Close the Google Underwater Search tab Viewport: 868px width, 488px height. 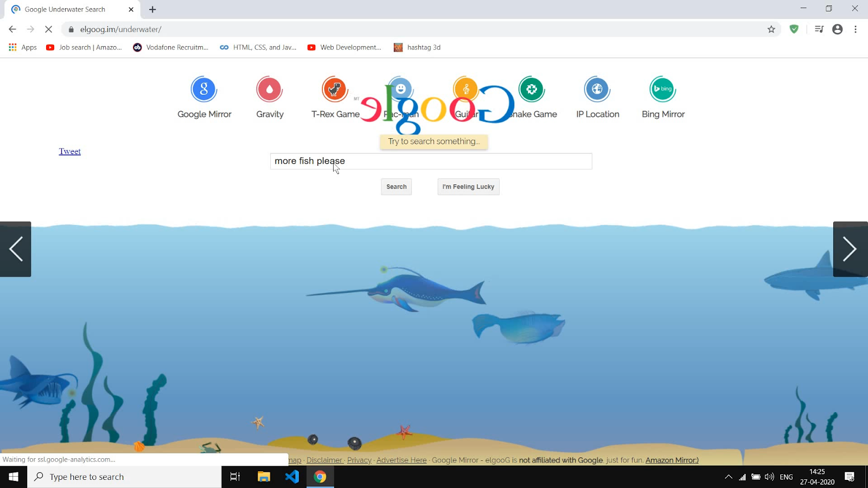131,9
